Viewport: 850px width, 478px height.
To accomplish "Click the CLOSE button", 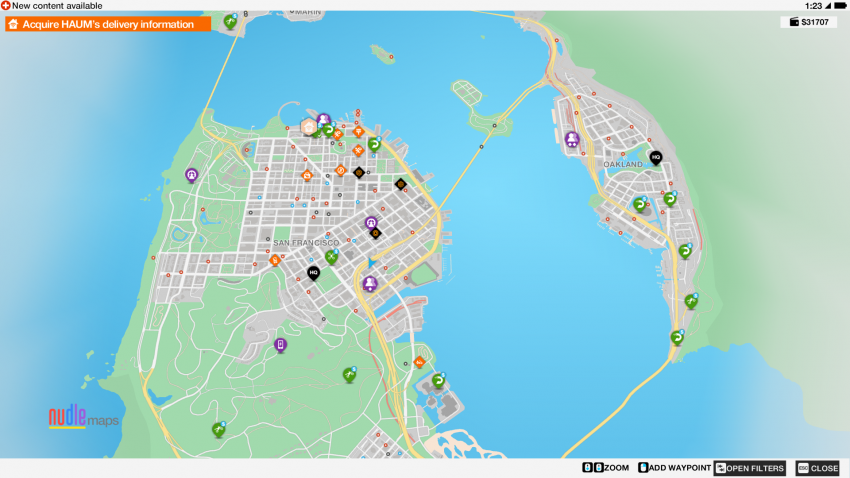I will point(818,468).
